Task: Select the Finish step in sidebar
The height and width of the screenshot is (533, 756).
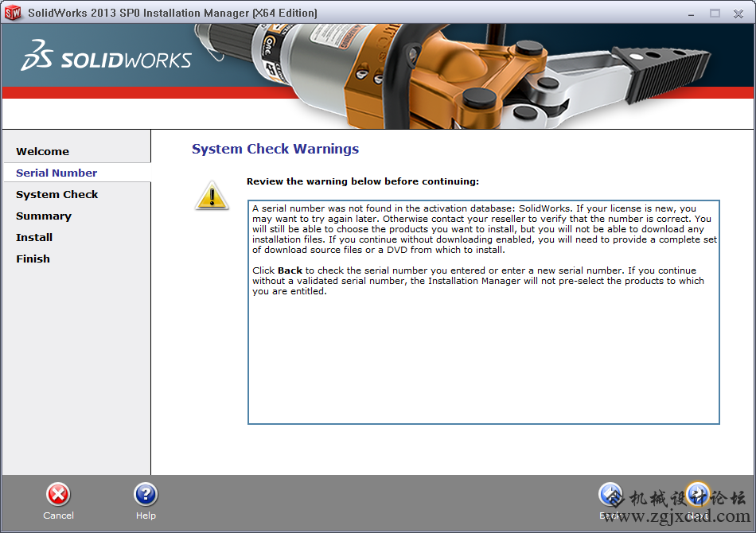Action: coord(33,259)
